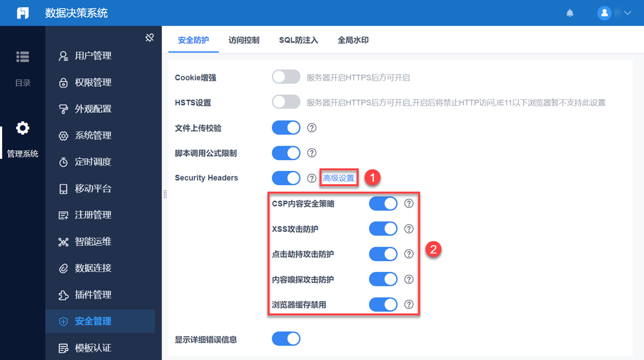644x360 pixels.
Task: Show help for 文件上传校验
Action: (x=312, y=128)
